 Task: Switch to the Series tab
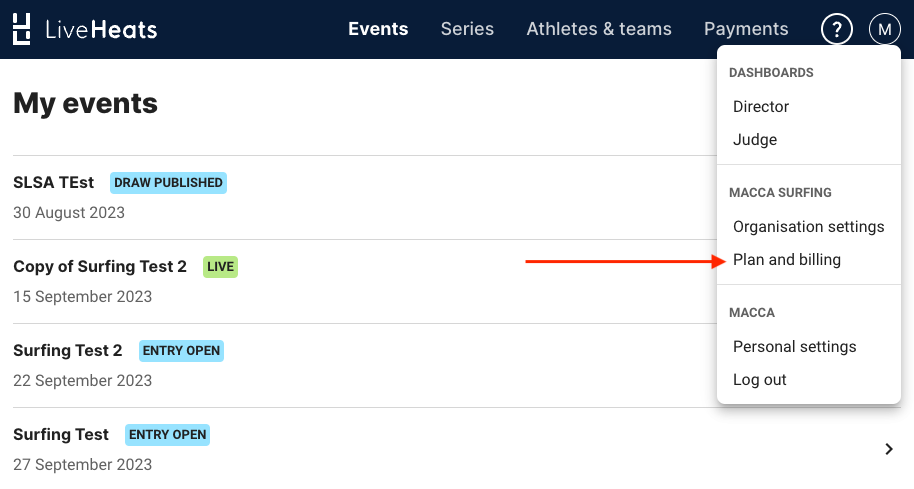pyautogui.click(x=467, y=29)
